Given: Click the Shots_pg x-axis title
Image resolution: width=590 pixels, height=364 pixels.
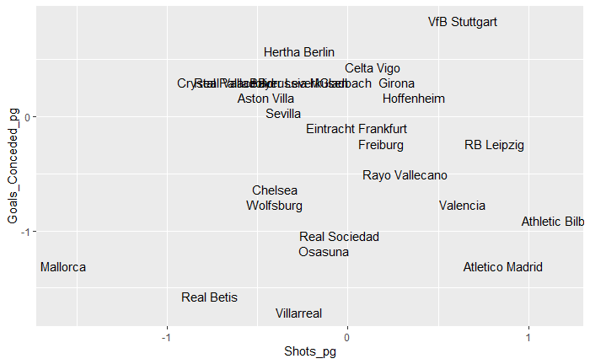Looking at the screenshot, I should (310, 352).
